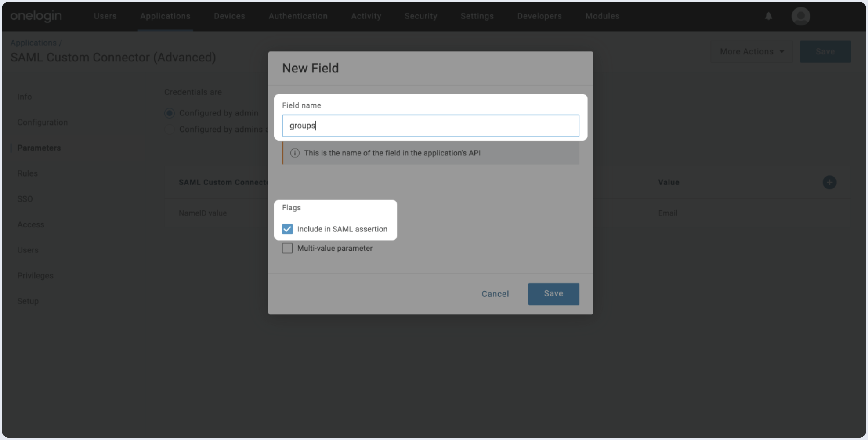Viewport: 868px width, 440px height.
Task: Open the Security menu
Action: pyautogui.click(x=420, y=16)
